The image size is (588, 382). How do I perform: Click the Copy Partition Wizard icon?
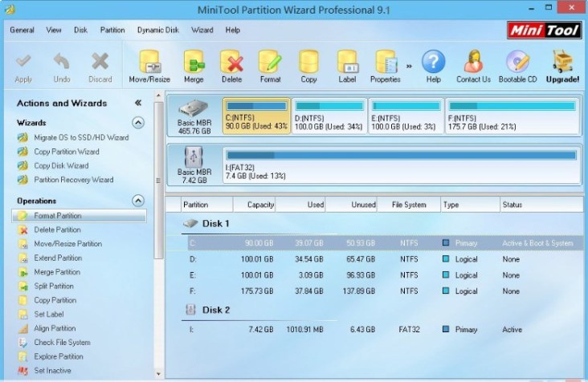22,152
